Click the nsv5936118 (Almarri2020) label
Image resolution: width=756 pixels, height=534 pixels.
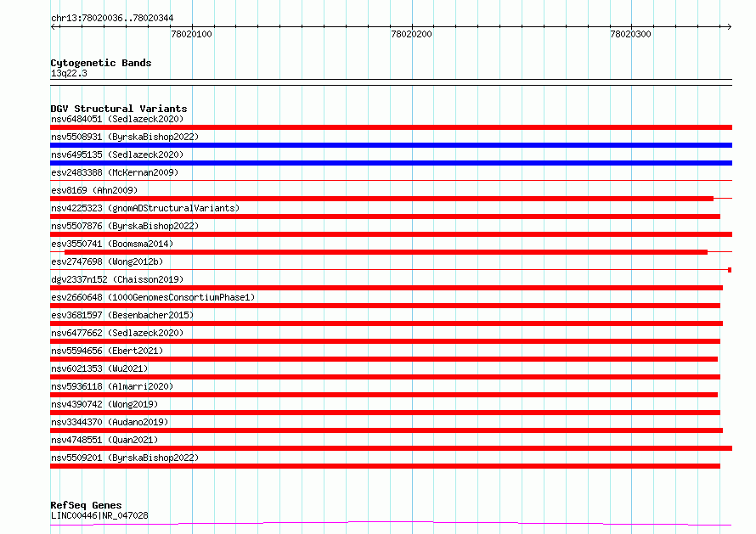coord(112,386)
